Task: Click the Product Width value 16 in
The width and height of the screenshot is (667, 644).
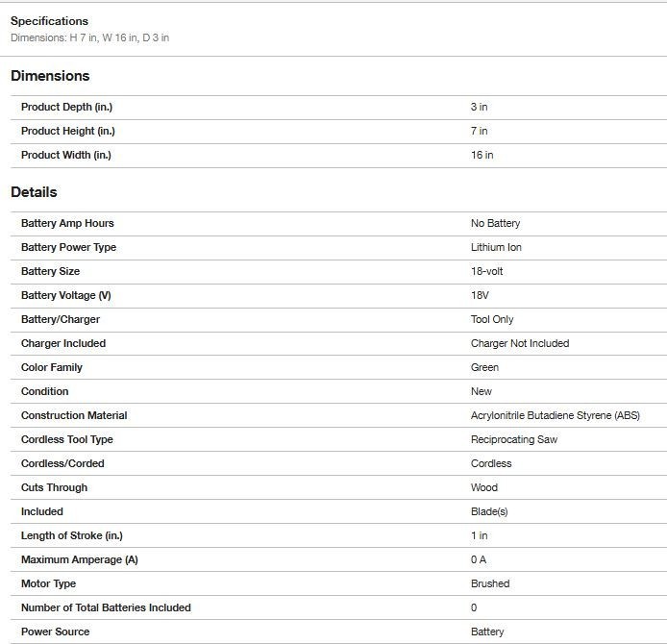Action: point(482,156)
